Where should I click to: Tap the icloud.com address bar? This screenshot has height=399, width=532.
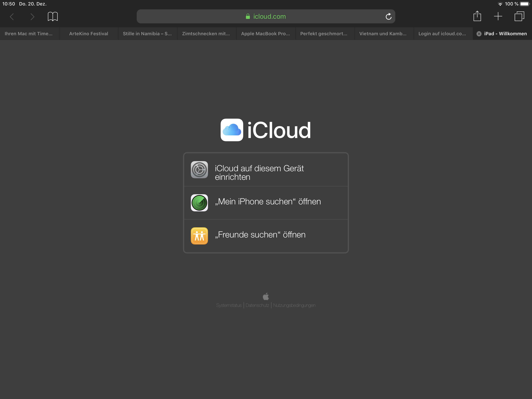[x=266, y=17]
